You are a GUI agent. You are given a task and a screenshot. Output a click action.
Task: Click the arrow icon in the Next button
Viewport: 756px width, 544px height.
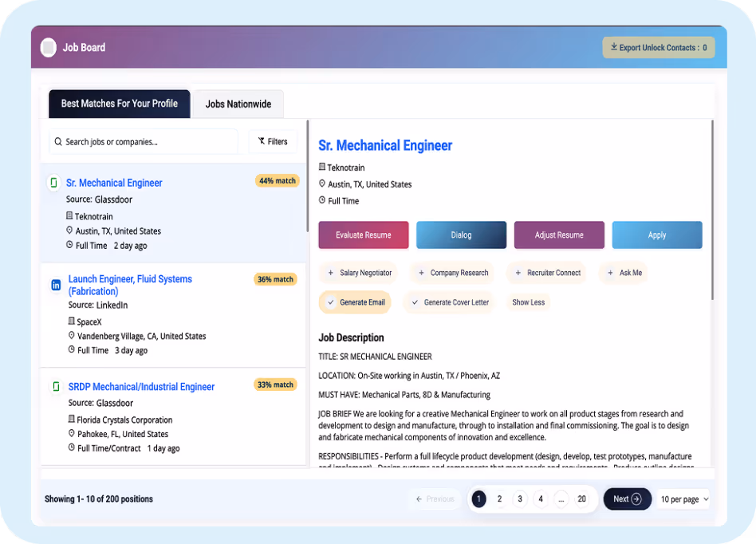click(x=636, y=499)
